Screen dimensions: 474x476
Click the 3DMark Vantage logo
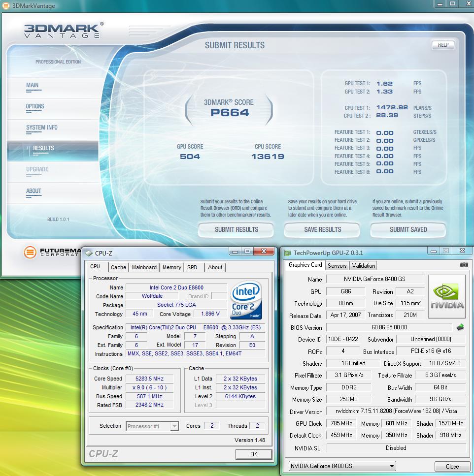[x=63, y=31]
